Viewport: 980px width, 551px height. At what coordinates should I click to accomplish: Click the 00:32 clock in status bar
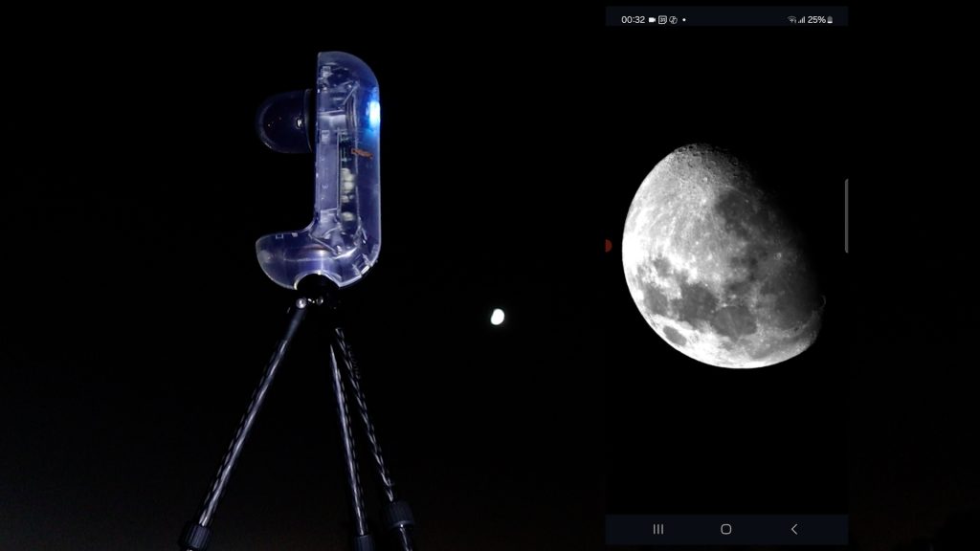(x=633, y=19)
